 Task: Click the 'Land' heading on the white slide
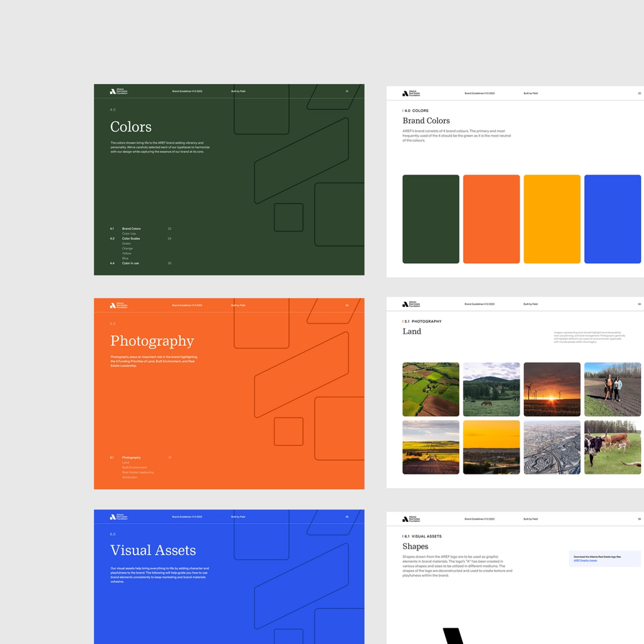[412, 331]
